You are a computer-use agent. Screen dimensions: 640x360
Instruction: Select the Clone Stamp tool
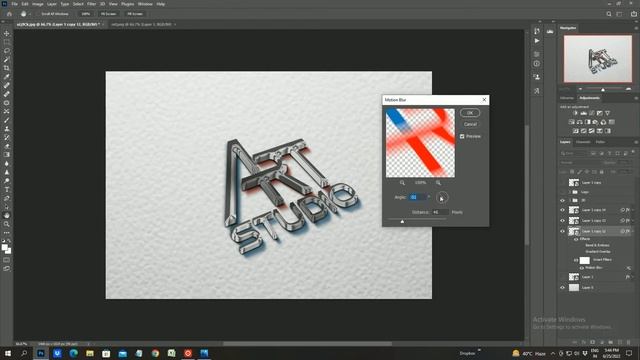pyautogui.click(x=7, y=129)
